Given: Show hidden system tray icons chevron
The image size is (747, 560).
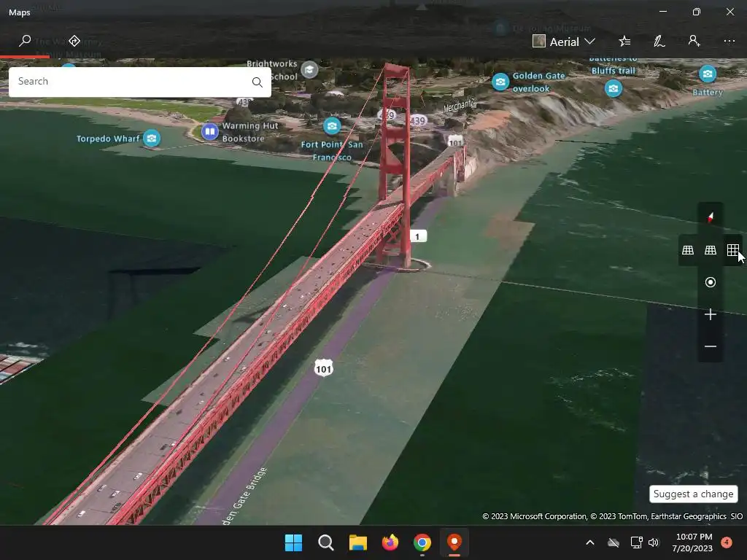Looking at the screenshot, I should (x=589, y=542).
